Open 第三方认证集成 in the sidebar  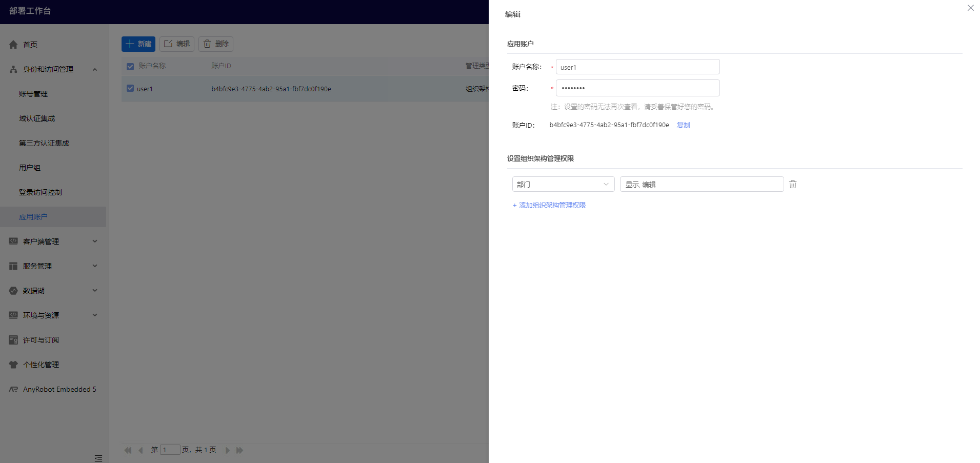44,143
